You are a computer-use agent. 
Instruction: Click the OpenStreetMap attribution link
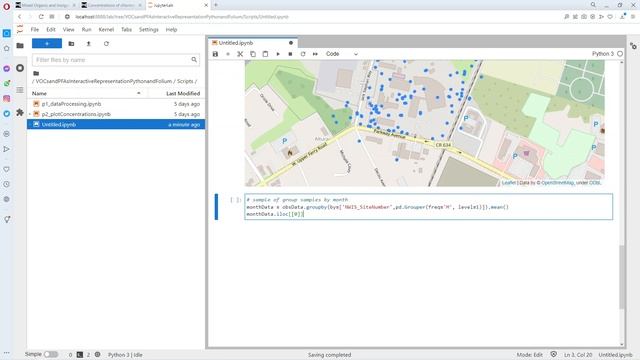(557, 183)
